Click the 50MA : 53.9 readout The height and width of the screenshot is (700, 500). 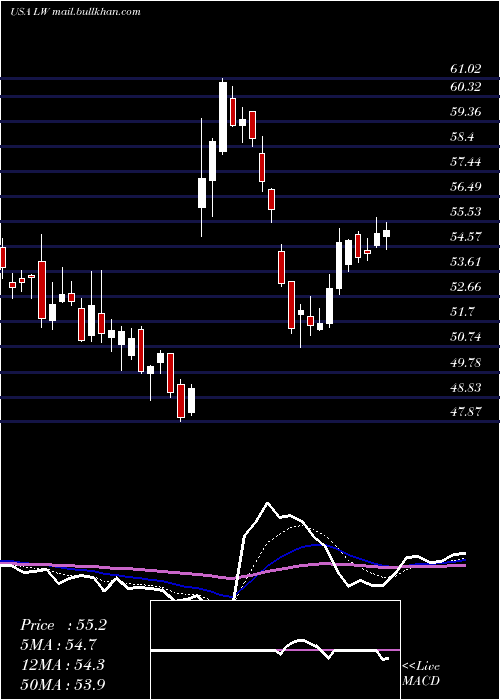[63, 684]
